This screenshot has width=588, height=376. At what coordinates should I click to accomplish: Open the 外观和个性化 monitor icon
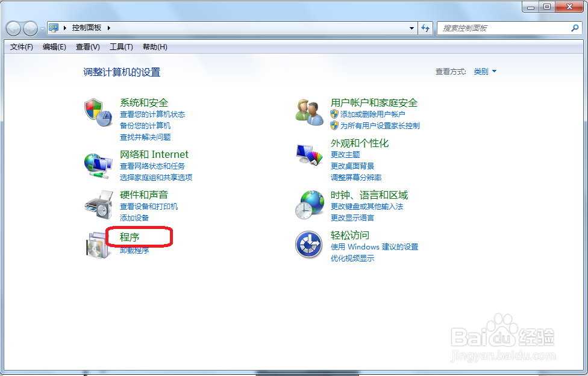[x=310, y=155]
